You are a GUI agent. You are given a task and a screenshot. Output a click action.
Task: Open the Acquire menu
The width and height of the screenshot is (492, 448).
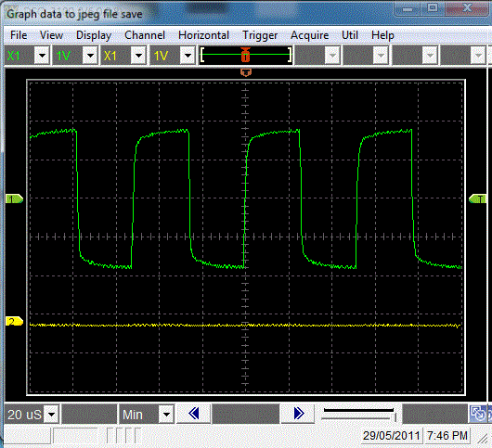coord(309,35)
